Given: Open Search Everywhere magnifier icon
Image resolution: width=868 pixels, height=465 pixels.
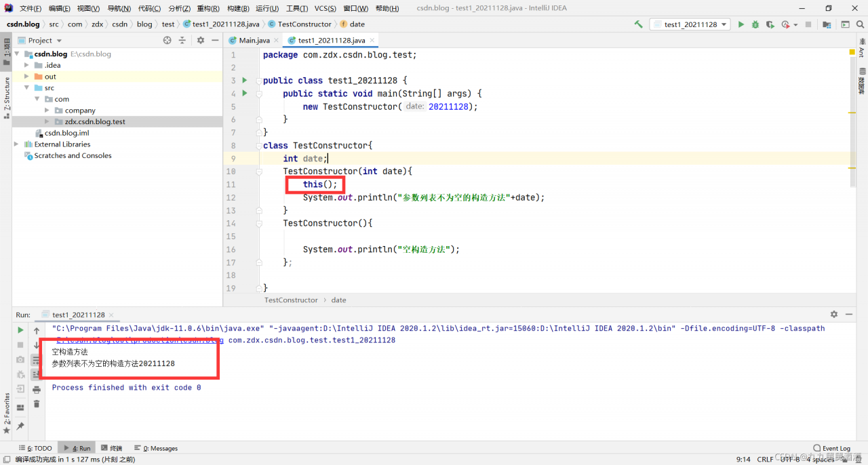Looking at the screenshot, I should [860, 24].
